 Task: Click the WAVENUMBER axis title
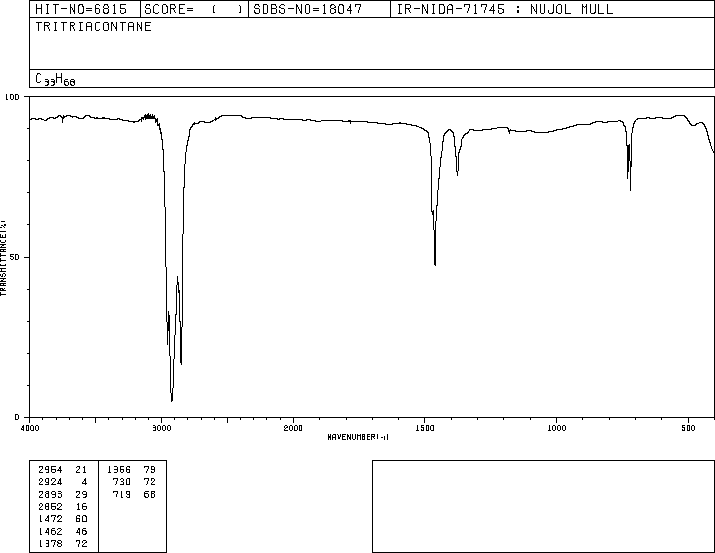(358, 437)
